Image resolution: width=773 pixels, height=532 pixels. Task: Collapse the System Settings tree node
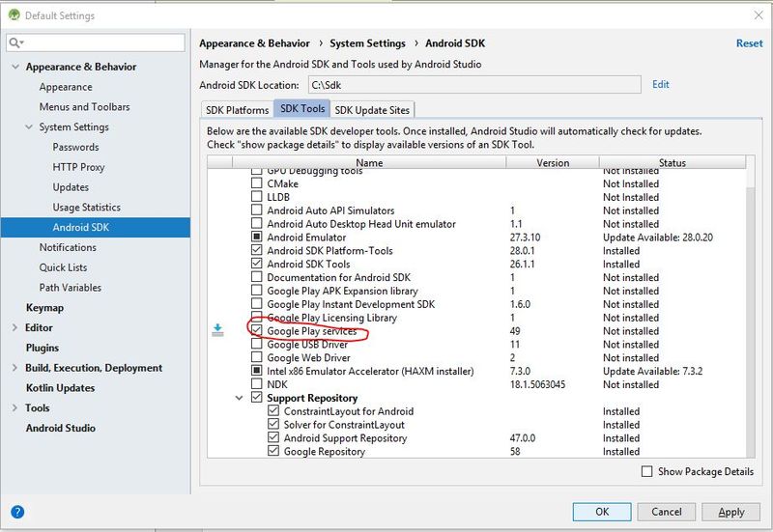(x=29, y=127)
